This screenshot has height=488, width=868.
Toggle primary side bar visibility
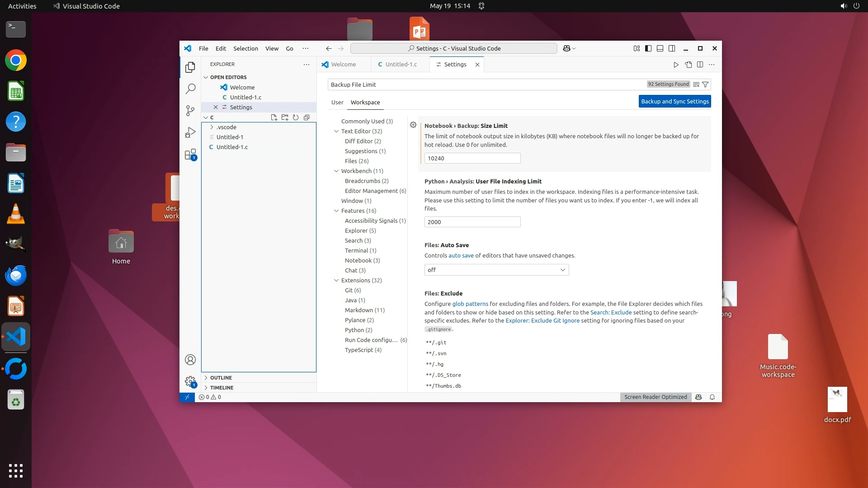648,48
